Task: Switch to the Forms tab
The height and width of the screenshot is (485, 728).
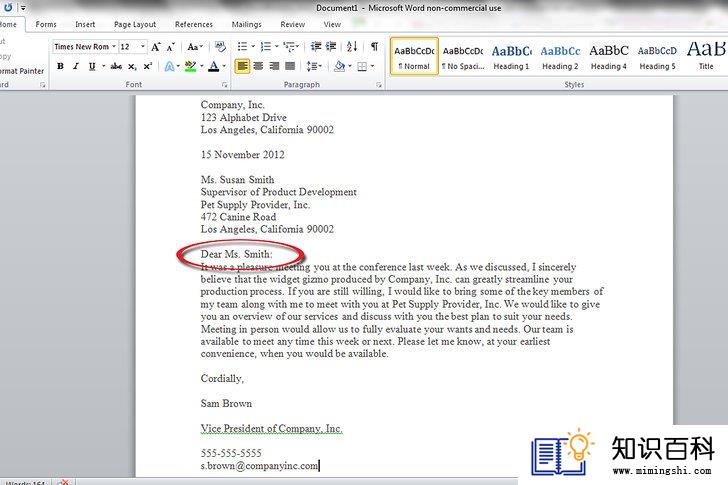Action: [x=46, y=25]
